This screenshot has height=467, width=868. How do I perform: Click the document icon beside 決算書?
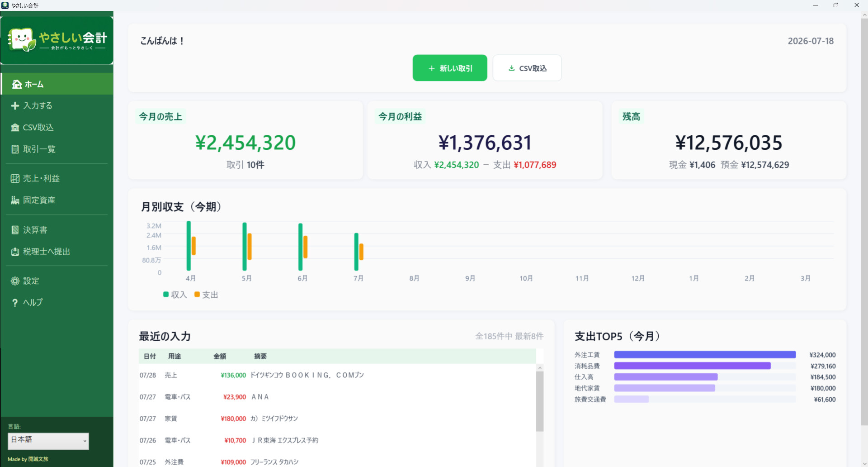tap(15, 230)
